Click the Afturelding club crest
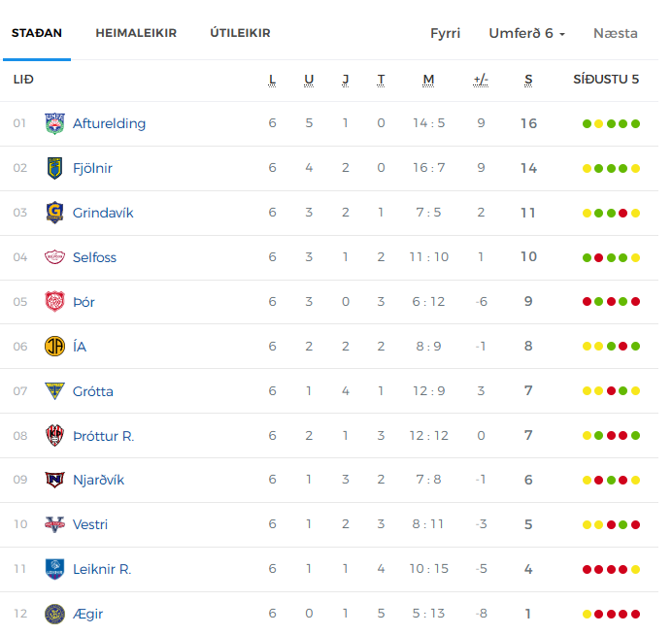Viewport: 672px width, 635px height. pyautogui.click(x=54, y=124)
